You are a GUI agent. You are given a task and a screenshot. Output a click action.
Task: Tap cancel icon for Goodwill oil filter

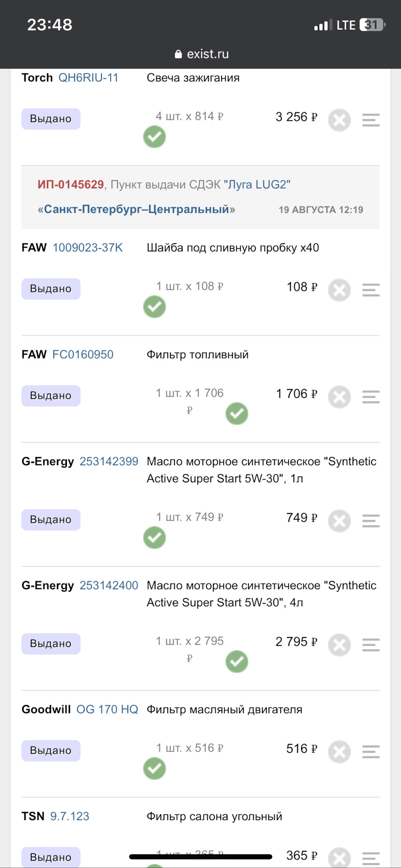tap(340, 752)
